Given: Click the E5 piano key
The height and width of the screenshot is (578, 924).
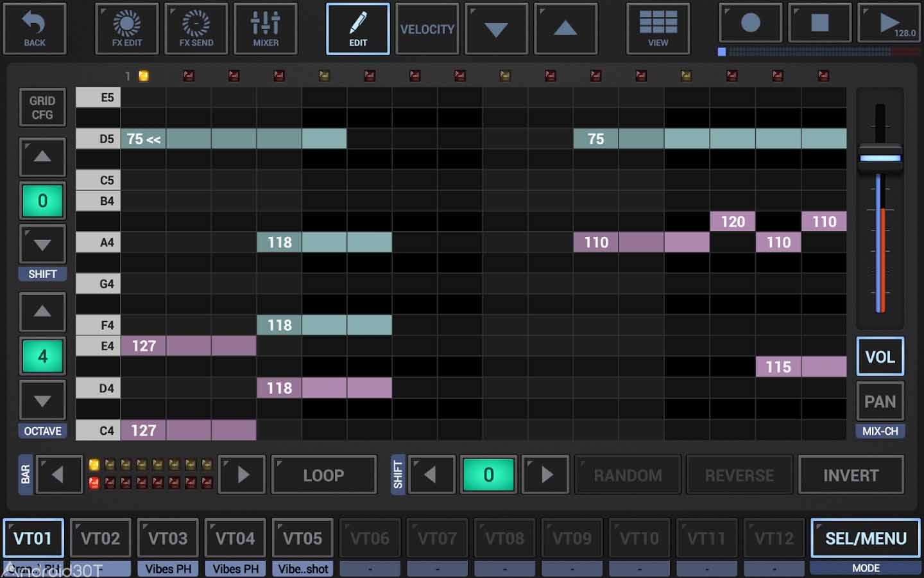Looking at the screenshot, I should [x=98, y=98].
